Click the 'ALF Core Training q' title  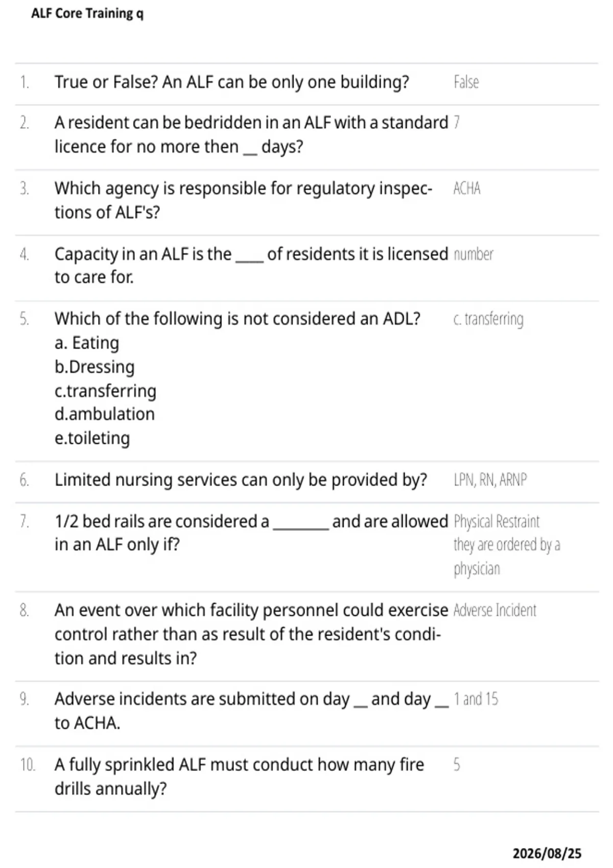click(x=87, y=13)
